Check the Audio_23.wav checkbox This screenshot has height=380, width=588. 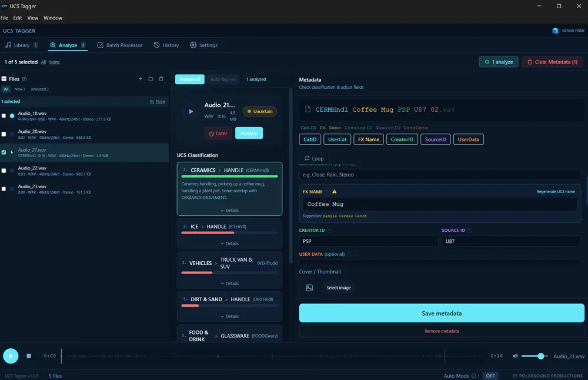[x=4, y=189]
